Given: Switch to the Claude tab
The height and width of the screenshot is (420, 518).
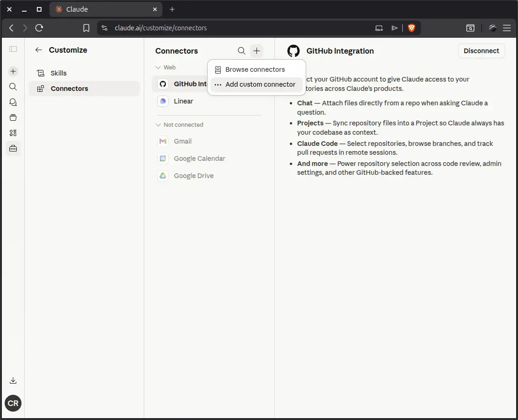Looking at the screenshot, I should 106,9.
